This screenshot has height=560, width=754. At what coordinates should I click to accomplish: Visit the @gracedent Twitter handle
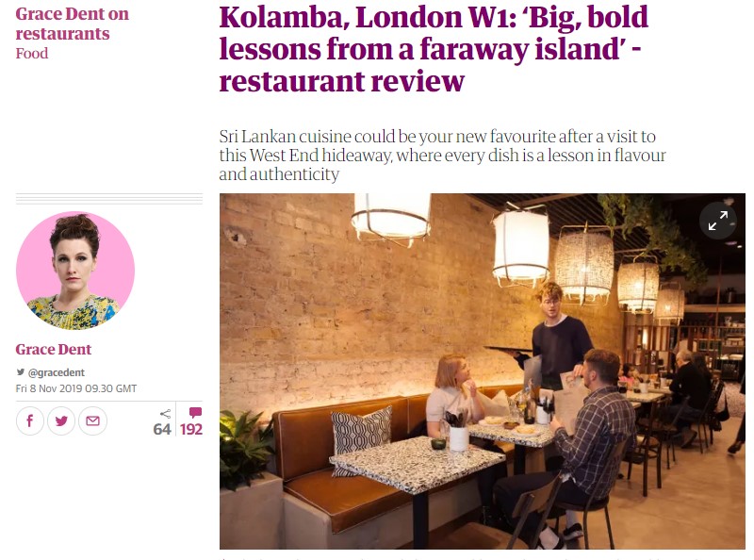click(x=57, y=372)
